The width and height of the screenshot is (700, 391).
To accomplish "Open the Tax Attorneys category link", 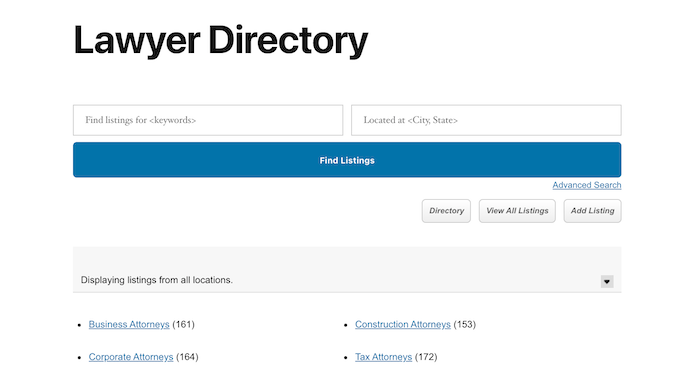I will tap(383, 357).
